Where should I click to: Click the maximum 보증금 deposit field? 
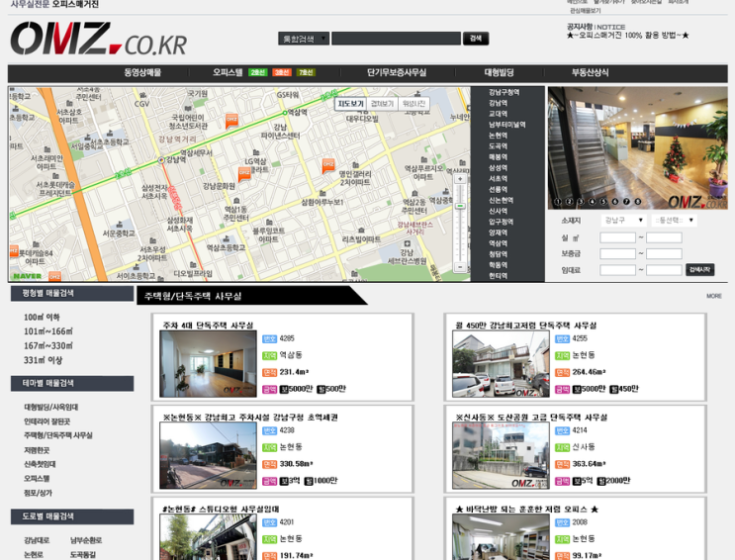click(664, 253)
